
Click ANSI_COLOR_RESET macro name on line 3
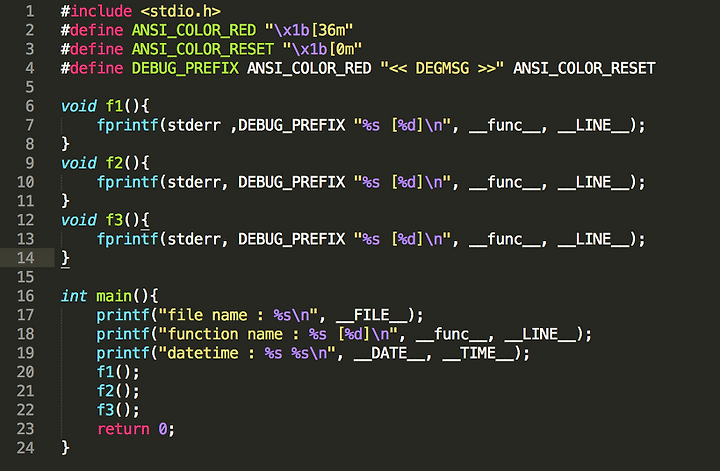202,49
